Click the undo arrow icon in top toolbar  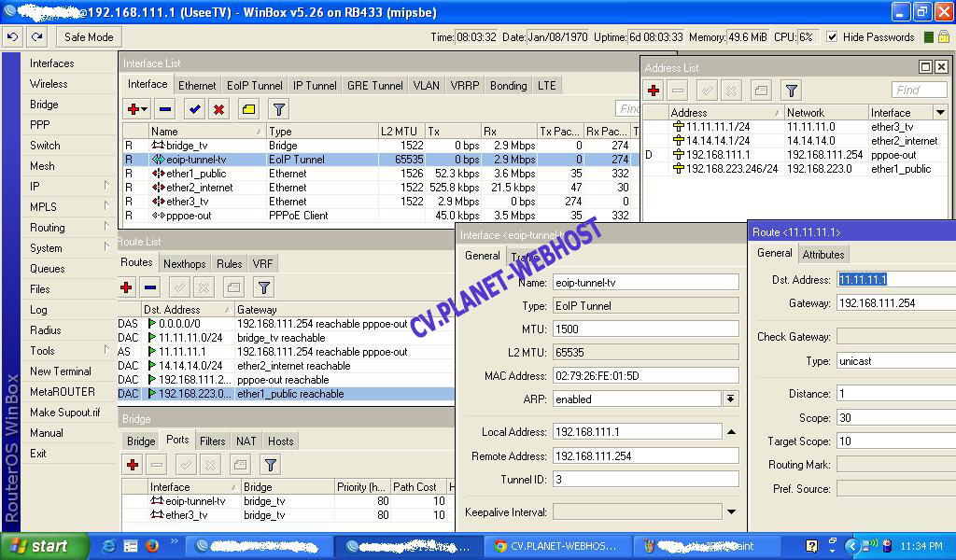(x=12, y=36)
